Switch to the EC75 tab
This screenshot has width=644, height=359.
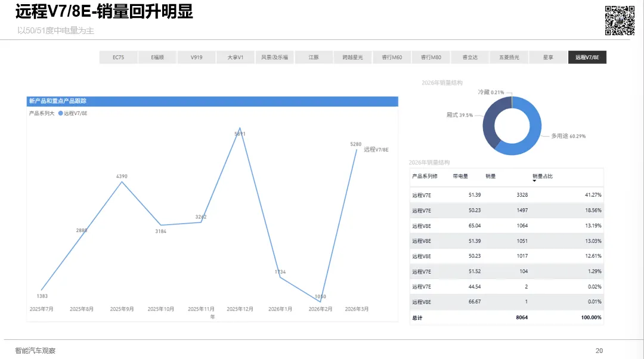118,57
